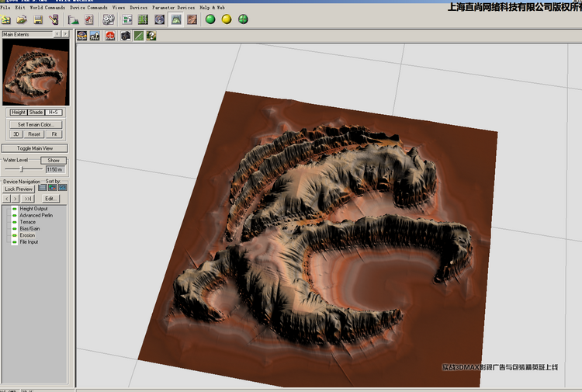Open Help & Web menu
This screenshot has width=582, height=392.
click(212, 8)
